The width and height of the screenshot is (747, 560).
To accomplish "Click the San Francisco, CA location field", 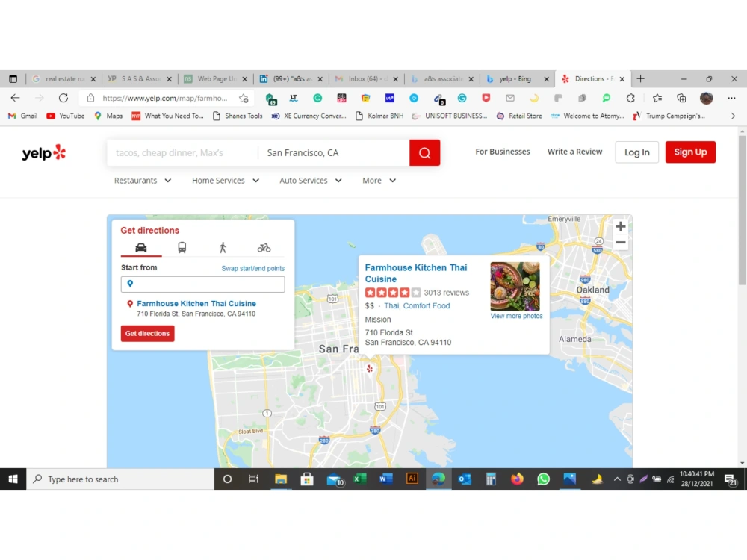I will click(333, 153).
